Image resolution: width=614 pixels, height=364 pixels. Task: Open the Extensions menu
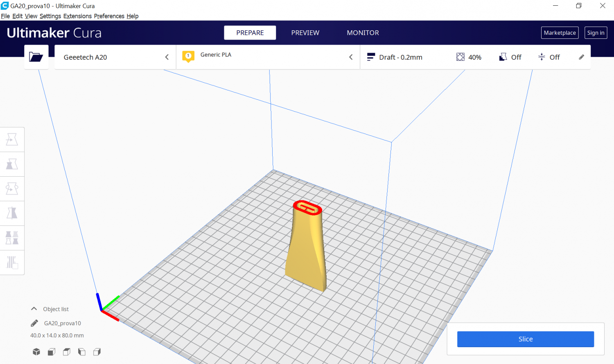pyautogui.click(x=77, y=16)
